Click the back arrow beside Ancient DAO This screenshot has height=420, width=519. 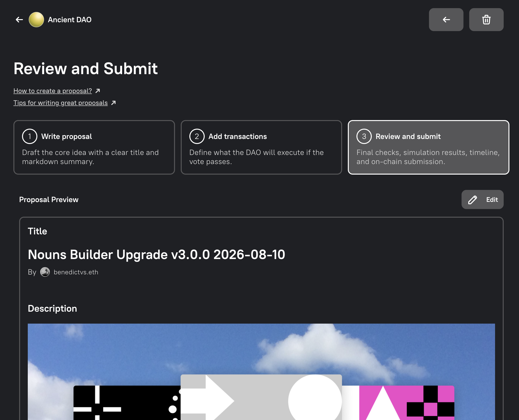(x=19, y=20)
